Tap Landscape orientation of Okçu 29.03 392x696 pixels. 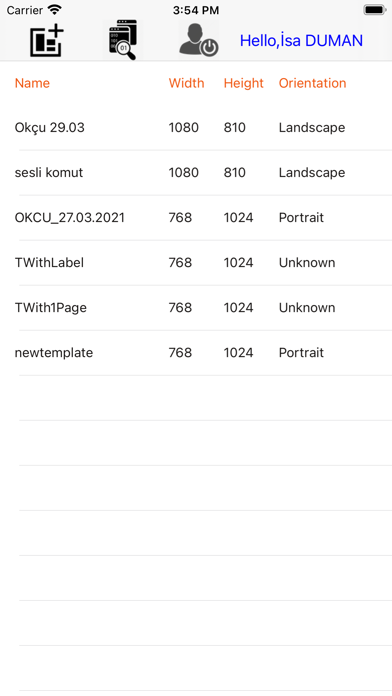(312, 128)
